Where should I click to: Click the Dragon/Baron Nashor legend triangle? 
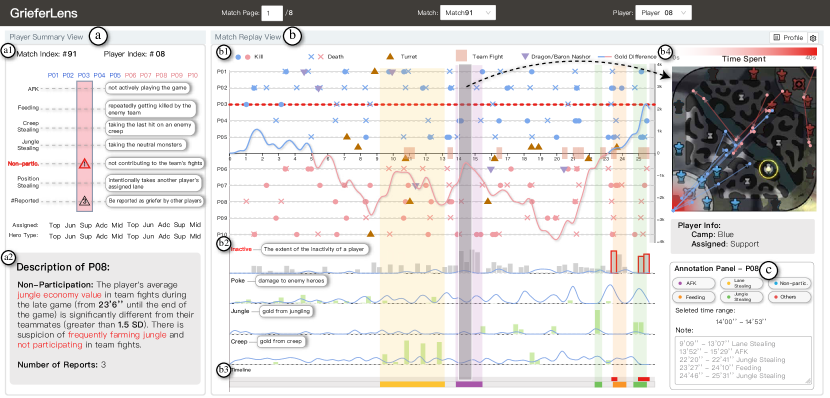[525, 56]
